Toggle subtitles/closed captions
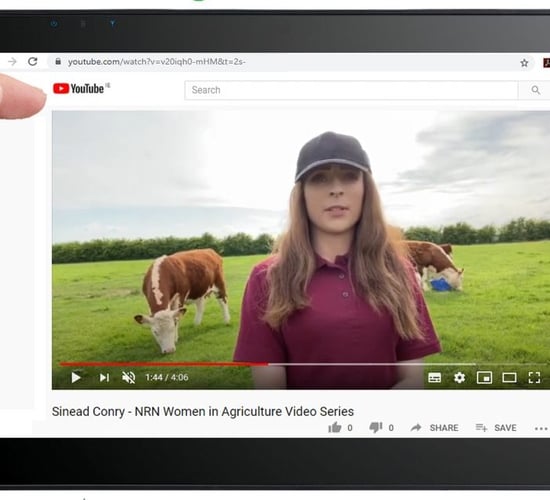Image resolution: width=550 pixels, height=500 pixels. click(435, 378)
